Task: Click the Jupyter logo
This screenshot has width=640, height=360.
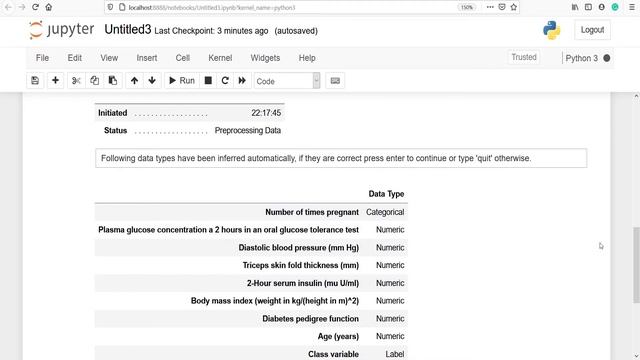Action: pos(61,30)
